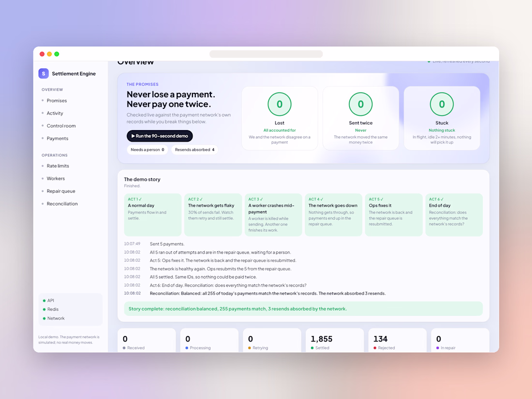Click the Network status indicator
Image resolution: width=532 pixels, height=399 pixels.
tap(54, 318)
